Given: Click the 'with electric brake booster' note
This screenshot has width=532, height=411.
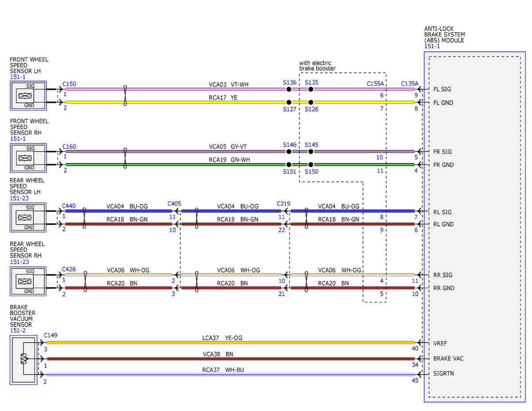Looking at the screenshot, I should click(317, 66).
